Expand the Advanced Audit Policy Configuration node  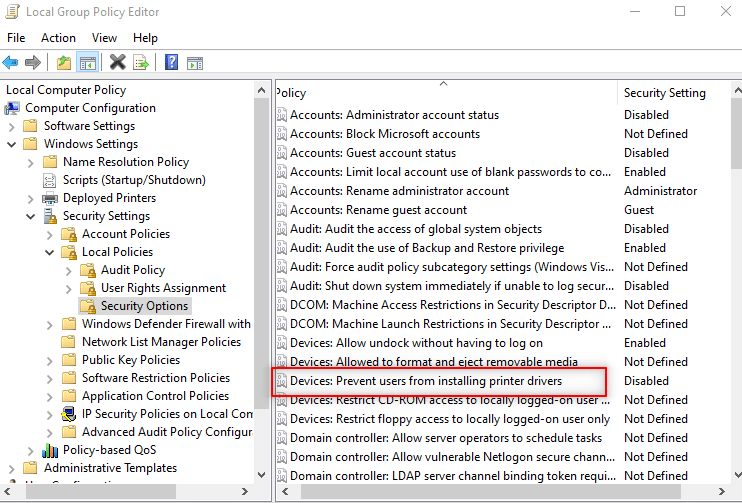click(50, 432)
